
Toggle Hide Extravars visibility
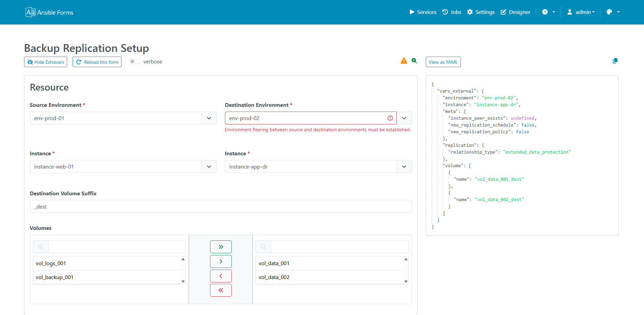pos(45,62)
